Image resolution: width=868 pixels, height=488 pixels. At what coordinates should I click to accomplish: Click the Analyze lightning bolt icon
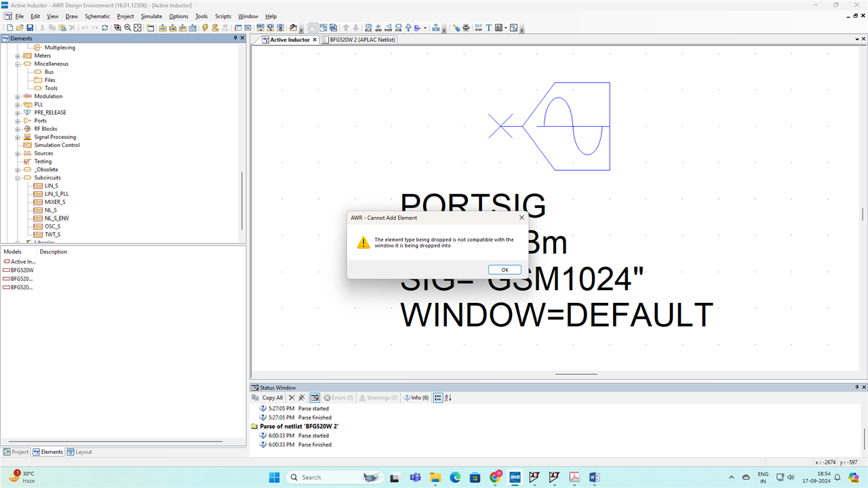click(205, 28)
